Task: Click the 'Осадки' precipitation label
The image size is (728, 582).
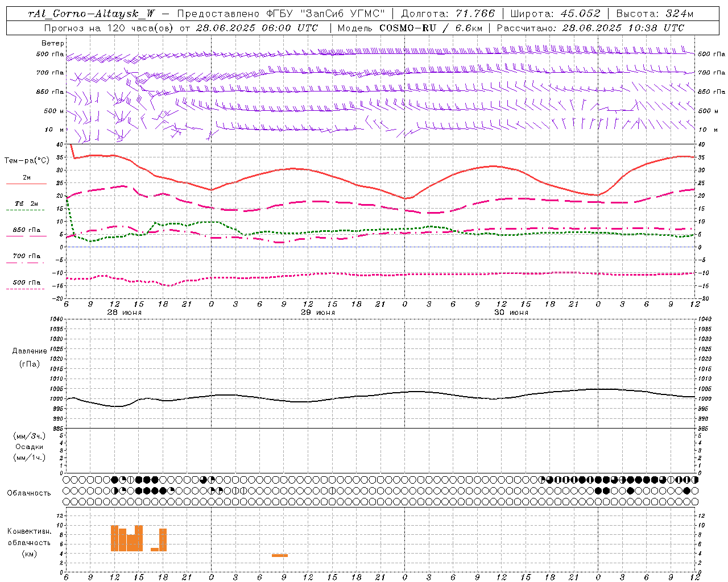Action: pyautogui.click(x=30, y=447)
